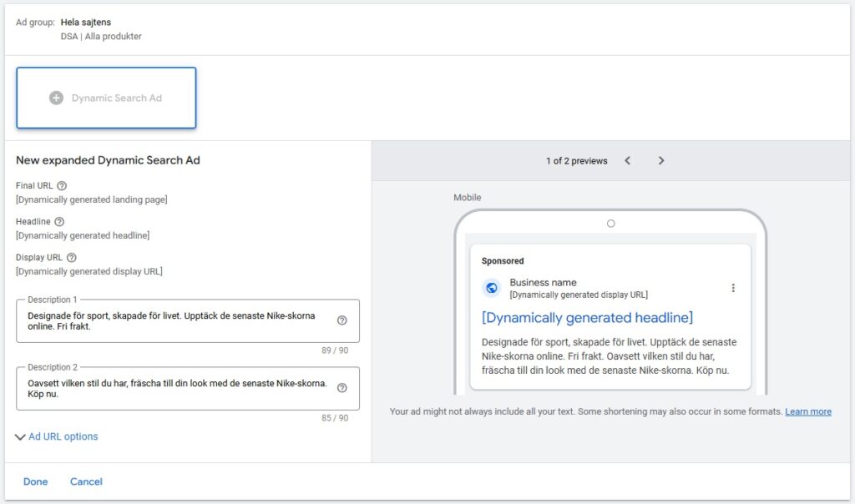Click 'Business name' in the ad preview
This screenshot has width=855, height=504.
click(x=543, y=282)
